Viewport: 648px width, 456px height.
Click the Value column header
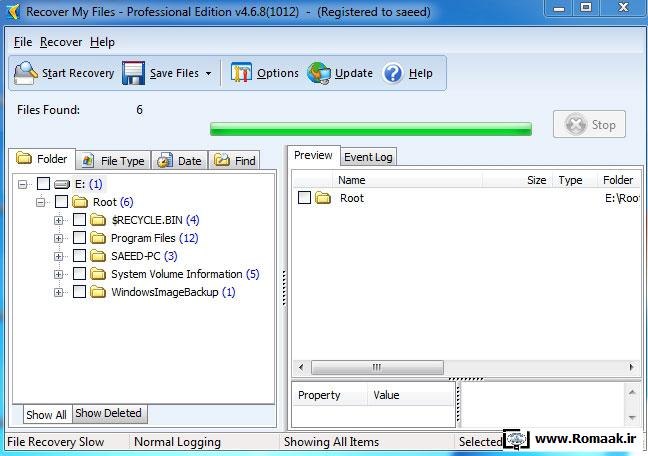click(x=411, y=395)
